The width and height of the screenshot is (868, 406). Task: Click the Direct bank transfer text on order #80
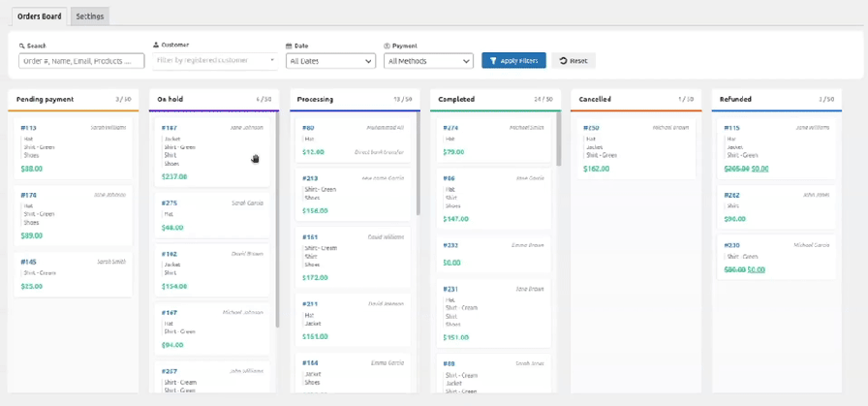379,152
